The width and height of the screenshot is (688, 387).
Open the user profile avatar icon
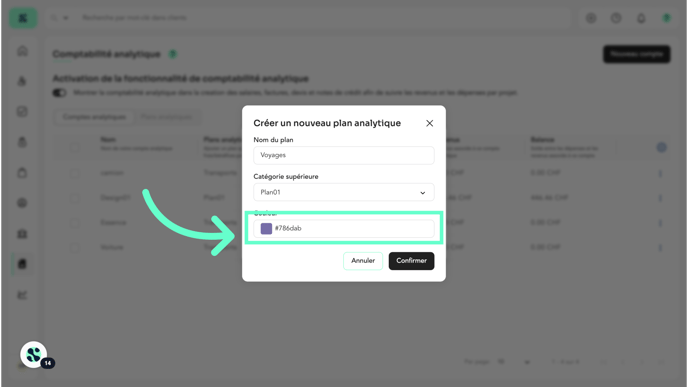666,18
